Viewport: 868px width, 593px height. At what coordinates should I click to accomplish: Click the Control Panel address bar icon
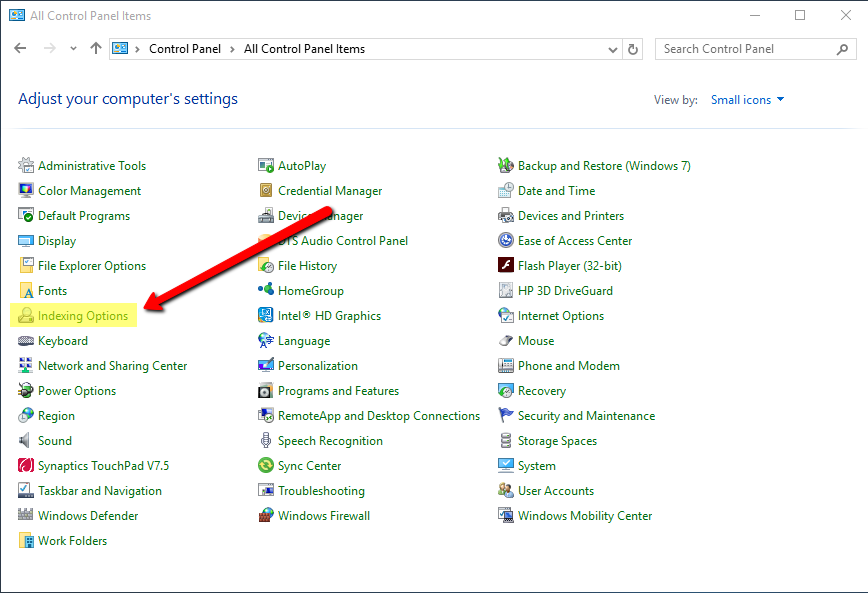tap(120, 49)
